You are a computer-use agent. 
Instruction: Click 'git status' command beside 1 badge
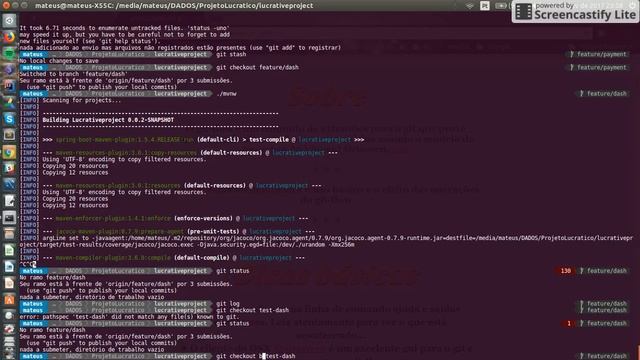[233, 323]
